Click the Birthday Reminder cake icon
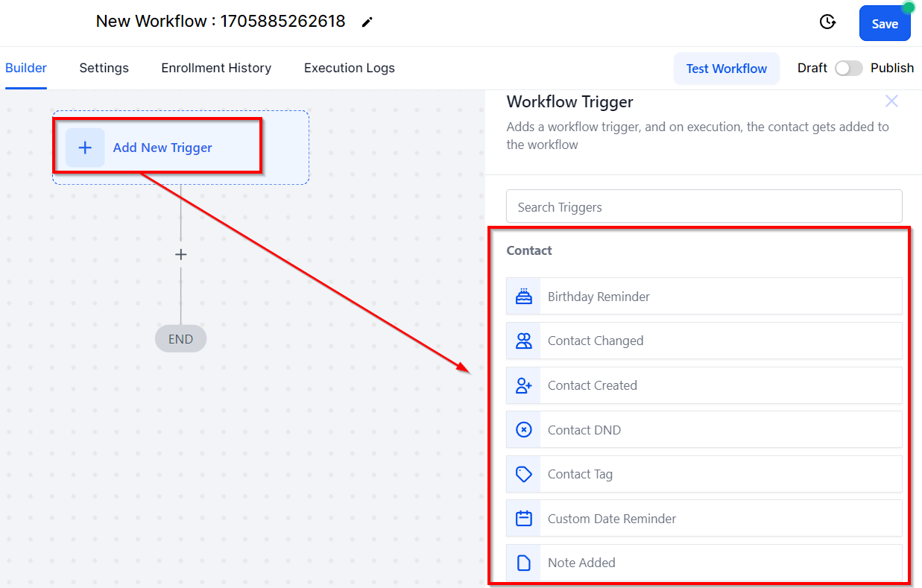This screenshot has width=922, height=588. 524,297
